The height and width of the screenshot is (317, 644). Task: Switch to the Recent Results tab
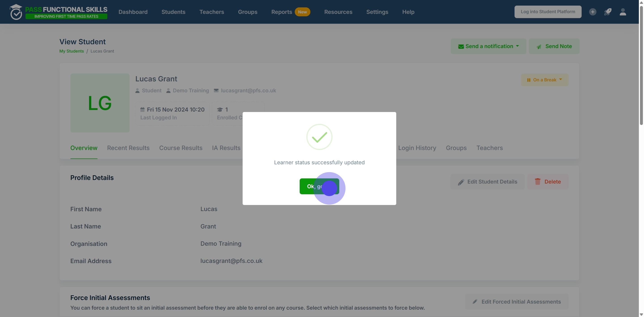click(x=128, y=148)
